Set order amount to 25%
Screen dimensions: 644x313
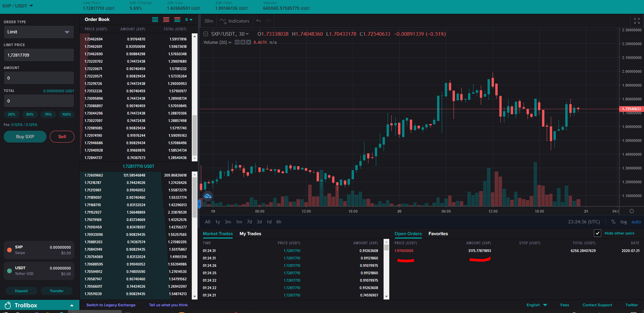click(x=11, y=115)
